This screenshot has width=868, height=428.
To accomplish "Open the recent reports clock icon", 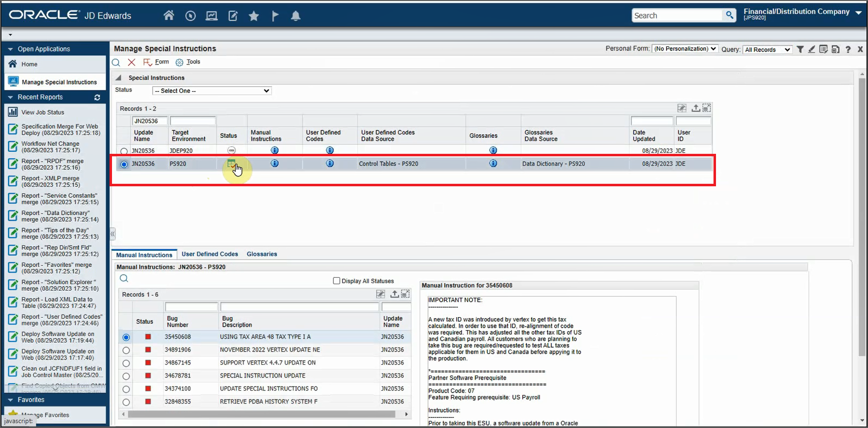I will pos(190,16).
